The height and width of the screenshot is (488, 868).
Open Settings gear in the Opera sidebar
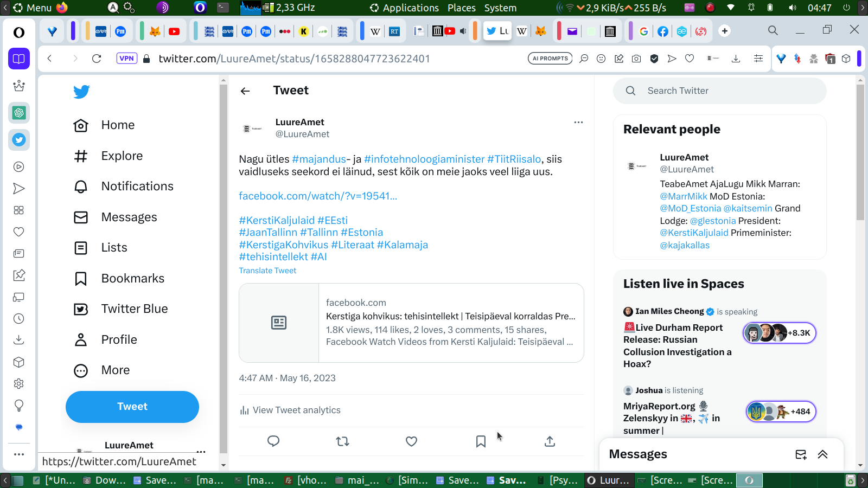pos(19,384)
